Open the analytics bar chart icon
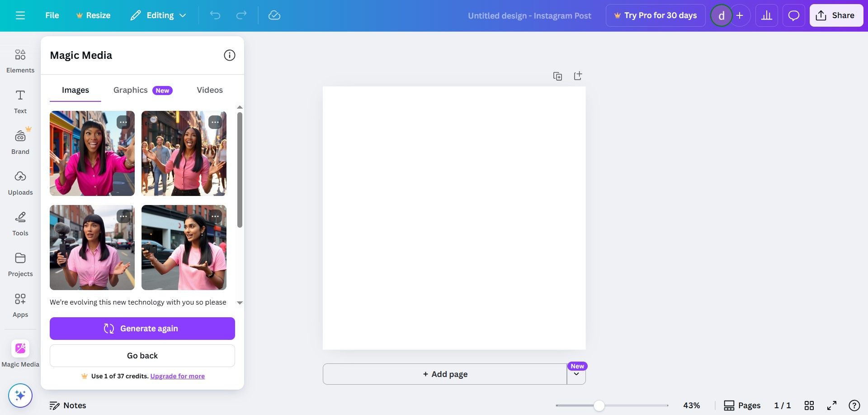This screenshot has height=415, width=868. (x=767, y=16)
